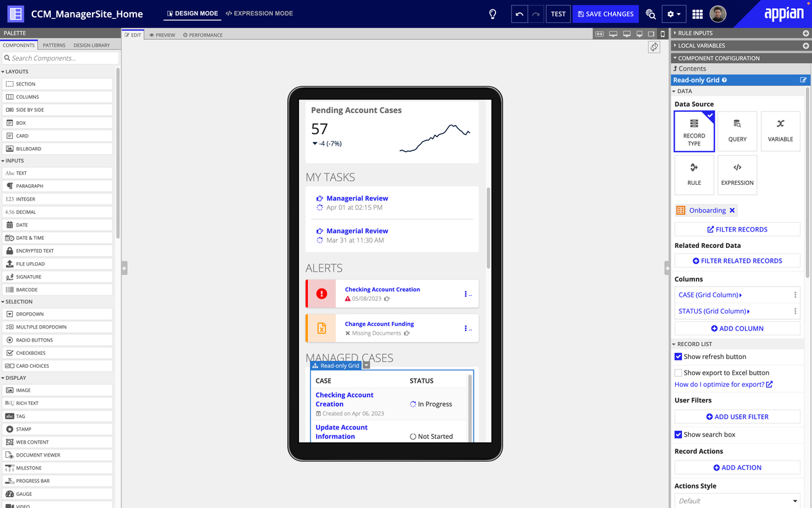Click the lightbulb suggestions icon
The width and height of the screenshot is (812, 508).
[x=493, y=14]
